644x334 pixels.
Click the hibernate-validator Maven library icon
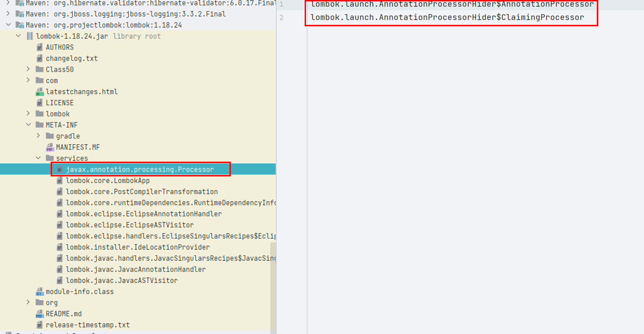tap(19, 3)
